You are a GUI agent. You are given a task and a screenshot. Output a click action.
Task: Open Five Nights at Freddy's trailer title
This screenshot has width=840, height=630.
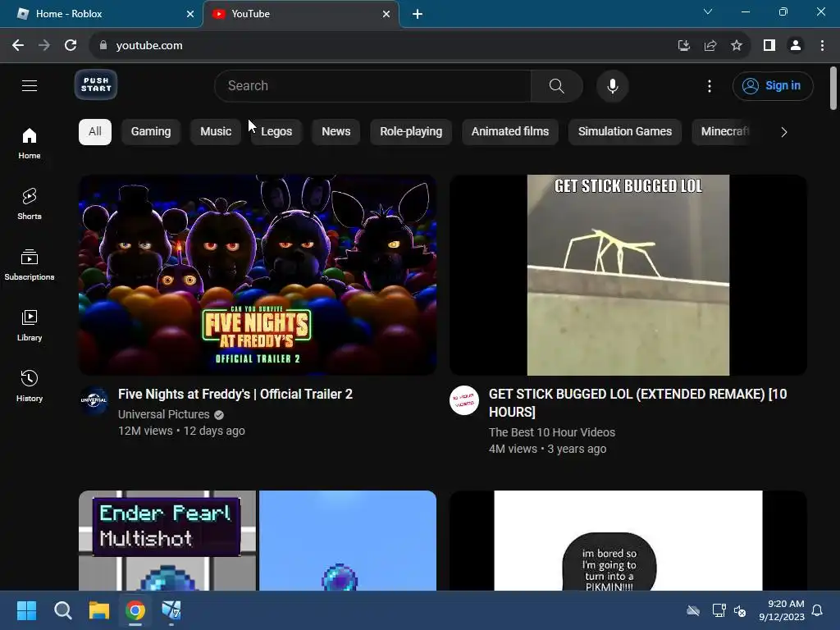click(235, 395)
